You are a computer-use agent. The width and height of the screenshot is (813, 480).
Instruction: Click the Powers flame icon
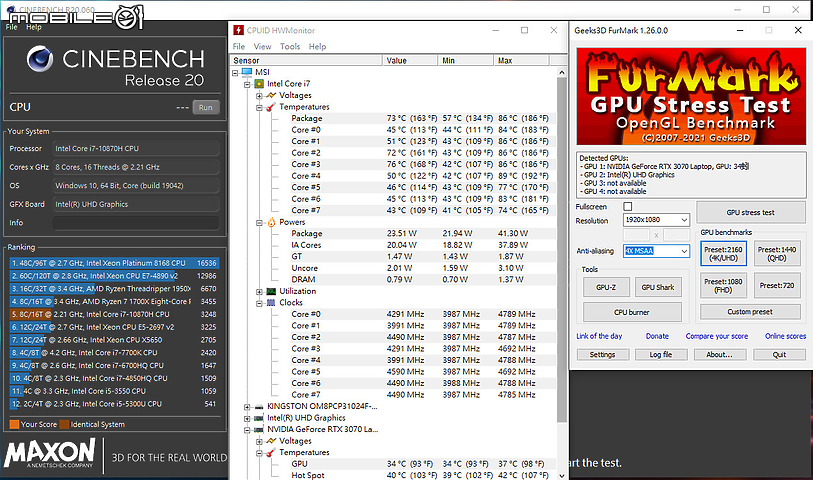point(271,222)
